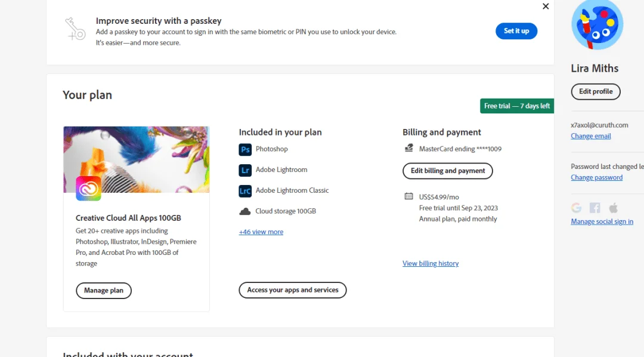Dismiss the passkey banner with X
Image resolution: width=644 pixels, height=357 pixels.
click(546, 6)
